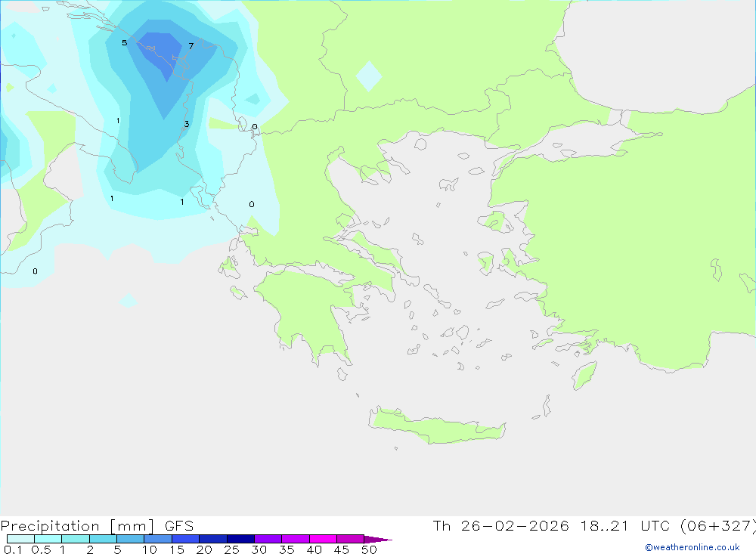The image size is (756, 554).
Task: Click the island of Rhodes on map
Action: coord(584,376)
